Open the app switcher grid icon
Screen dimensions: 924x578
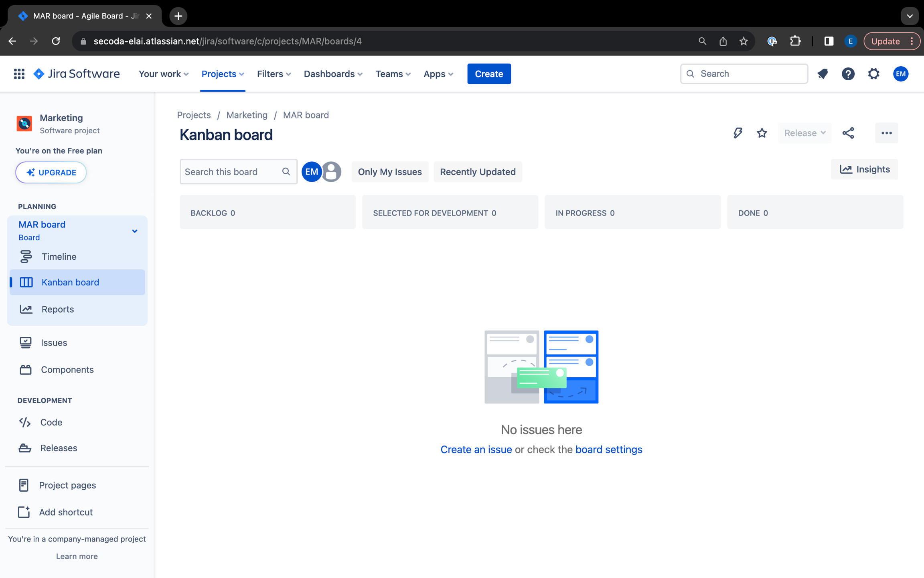tap(19, 74)
